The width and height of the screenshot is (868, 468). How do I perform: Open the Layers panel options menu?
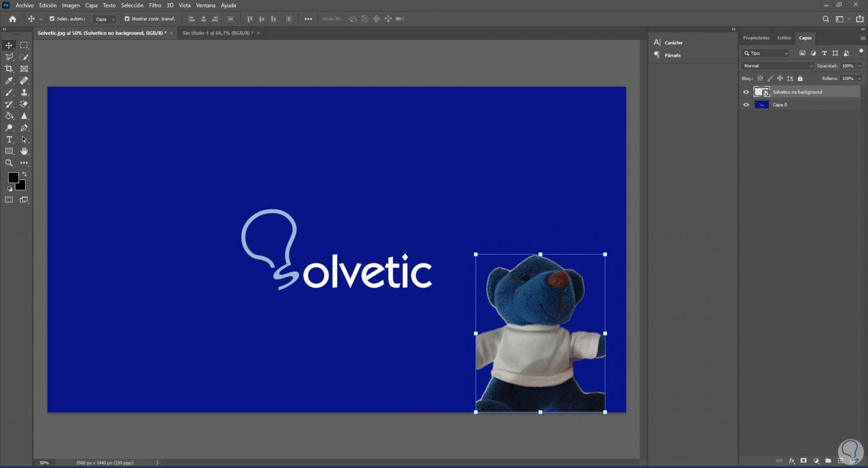[863, 38]
